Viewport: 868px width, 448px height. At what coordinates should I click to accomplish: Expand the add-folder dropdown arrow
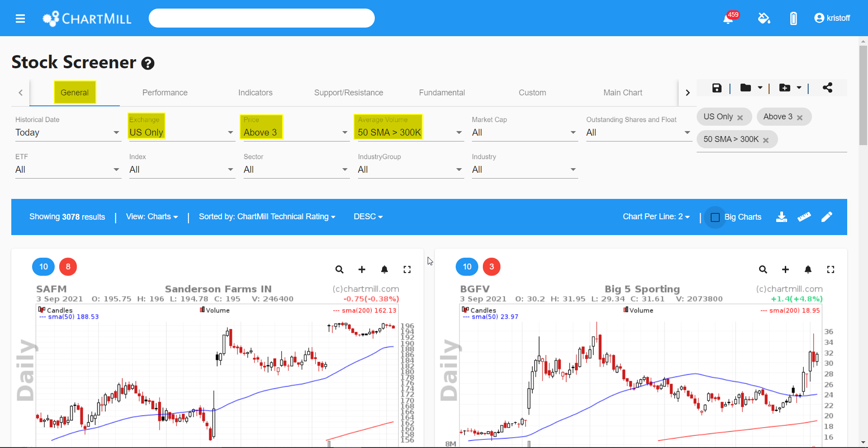coord(799,88)
